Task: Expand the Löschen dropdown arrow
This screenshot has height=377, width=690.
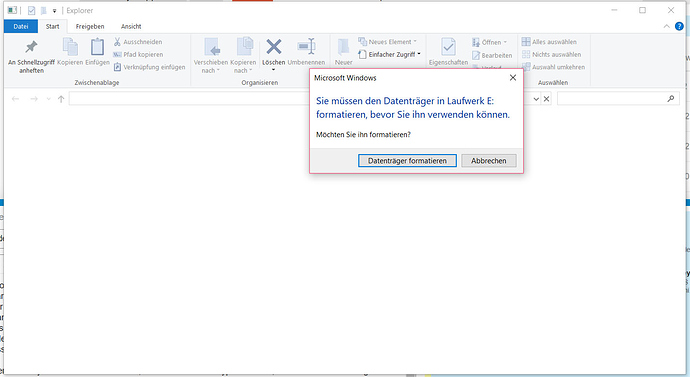Action: point(273,70)
